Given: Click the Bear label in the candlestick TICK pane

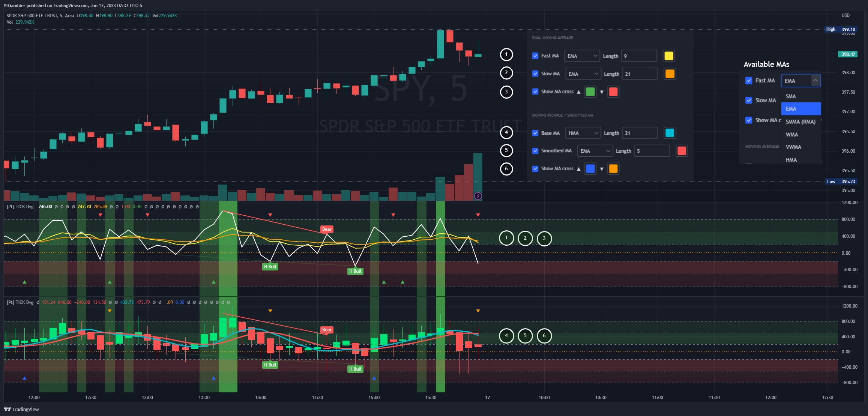Looking at the screenshot, I should point(327,330).
